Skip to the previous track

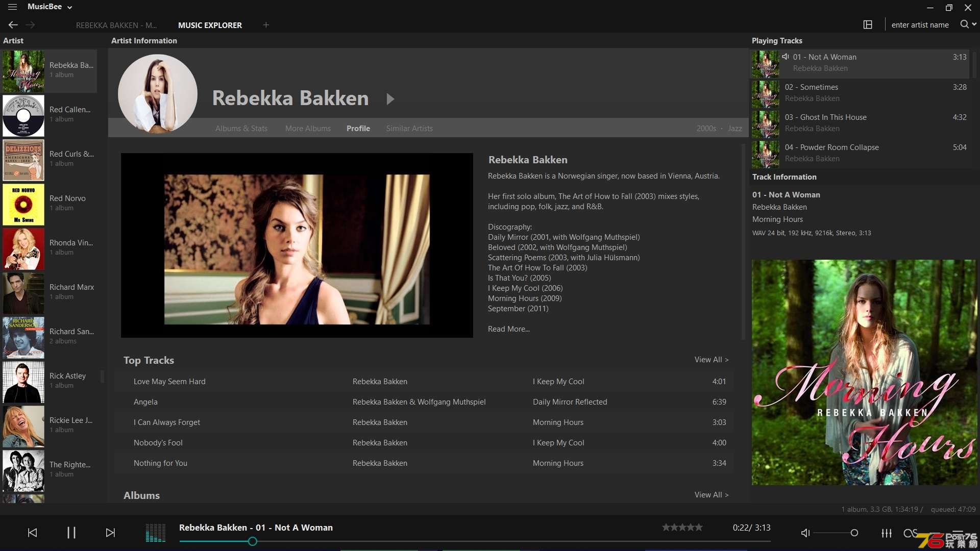[32, 533]
